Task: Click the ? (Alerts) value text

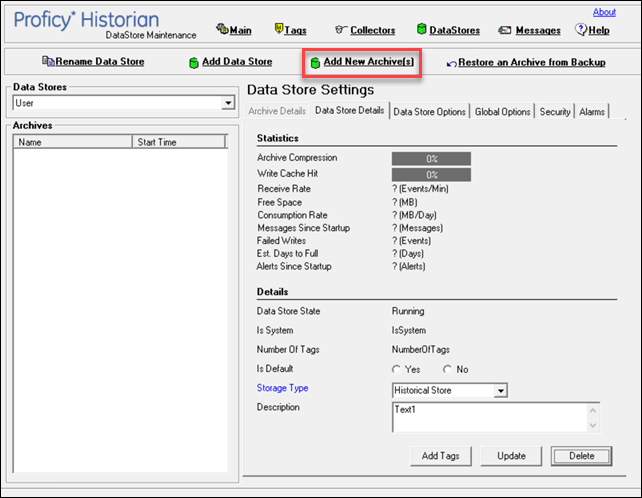Action: pos(409,266)
